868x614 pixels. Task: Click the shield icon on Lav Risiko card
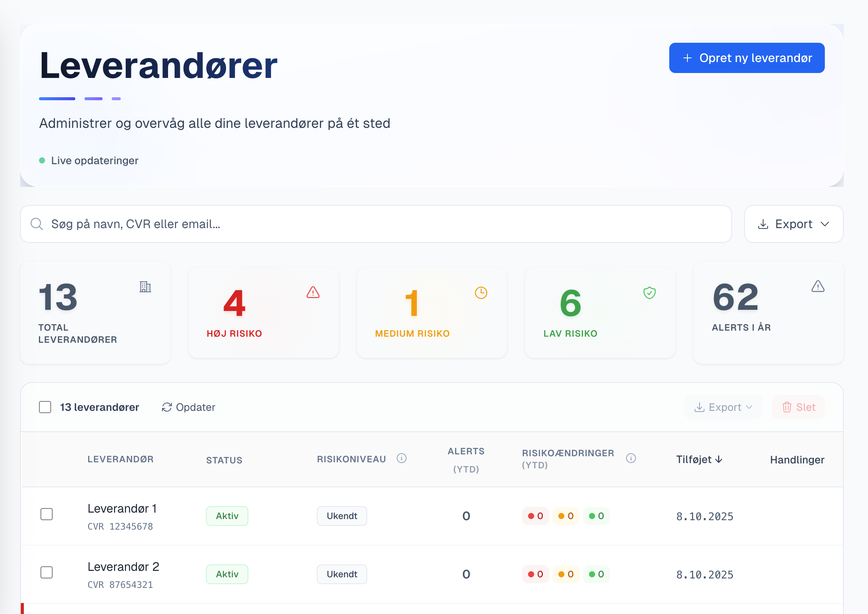650,293
